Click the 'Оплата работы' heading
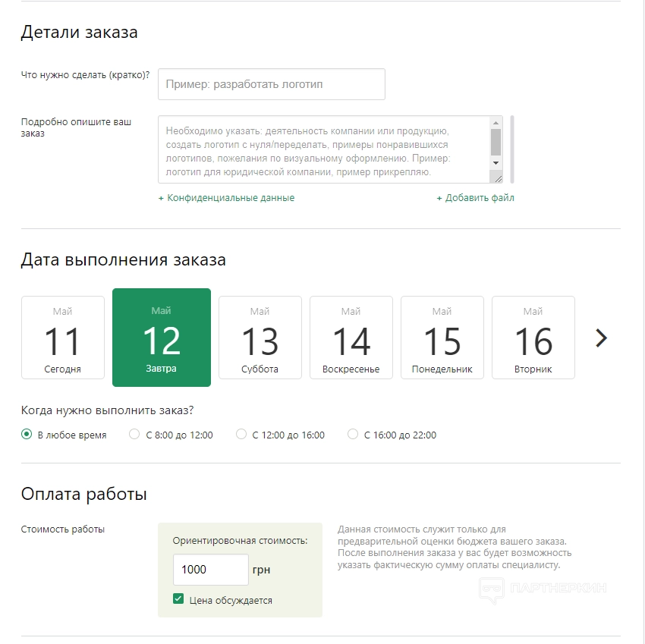 coord(84,495)
